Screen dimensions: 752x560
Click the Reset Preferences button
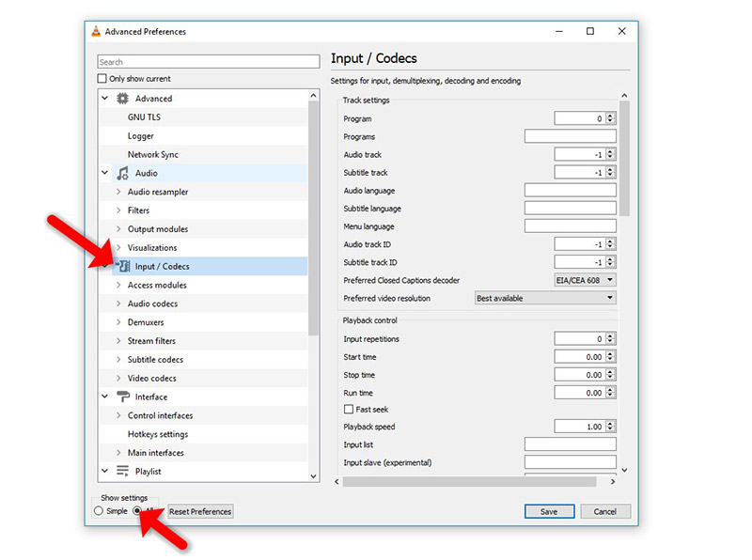(198, 511)
